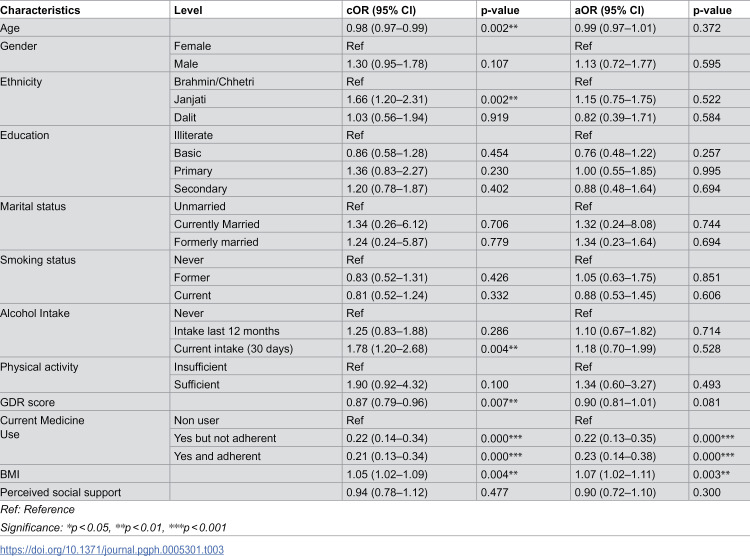
Task: Select the BMI row label
Action: point(10,474)
